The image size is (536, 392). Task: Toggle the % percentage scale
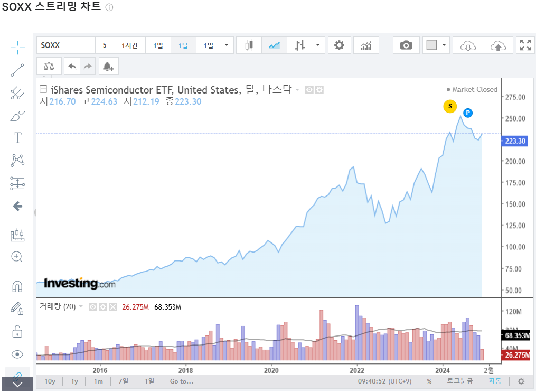[x=429, y=381]
